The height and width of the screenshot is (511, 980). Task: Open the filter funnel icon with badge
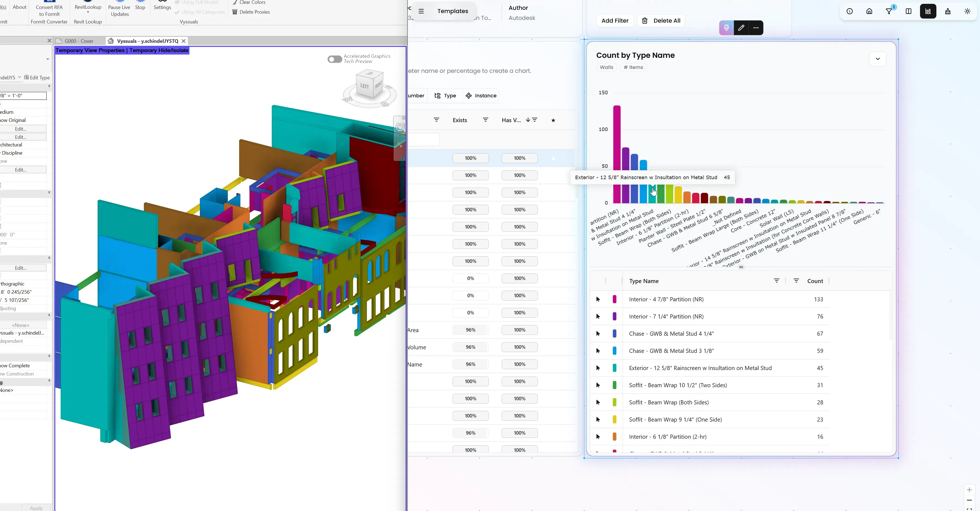coord(889,11)
